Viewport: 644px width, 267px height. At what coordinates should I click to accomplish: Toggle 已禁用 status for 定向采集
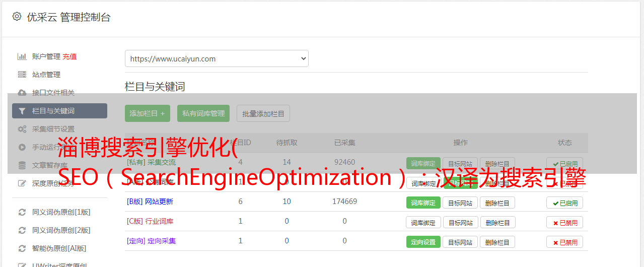pos(565,242)
